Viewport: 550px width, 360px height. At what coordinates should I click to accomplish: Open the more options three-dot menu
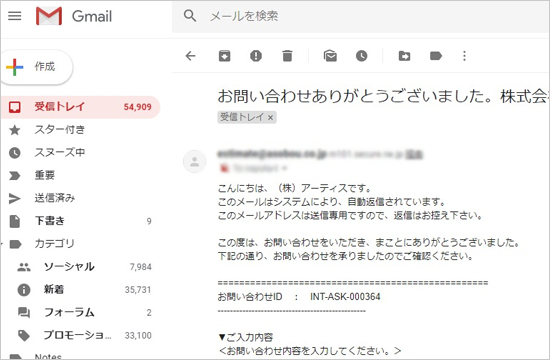coord(464,56)
